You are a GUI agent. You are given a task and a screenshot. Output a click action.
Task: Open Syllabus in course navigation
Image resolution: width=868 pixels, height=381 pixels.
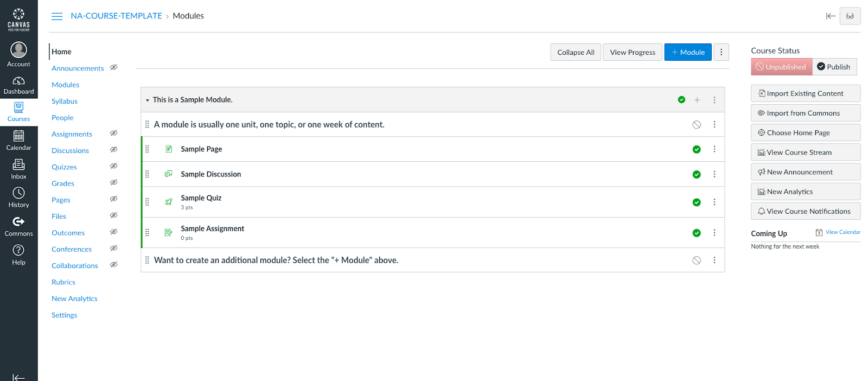click(x=65, y=101)
